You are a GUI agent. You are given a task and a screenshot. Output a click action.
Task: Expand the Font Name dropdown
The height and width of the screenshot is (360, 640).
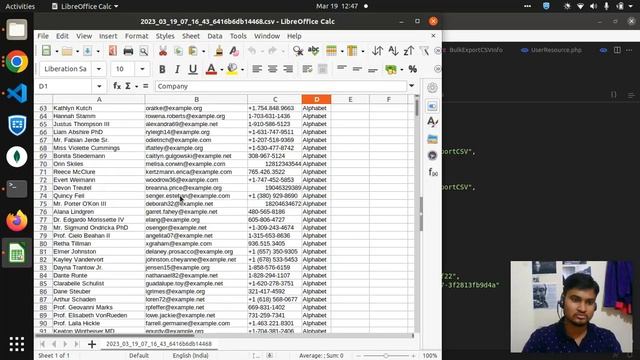[x=99, y=69]
